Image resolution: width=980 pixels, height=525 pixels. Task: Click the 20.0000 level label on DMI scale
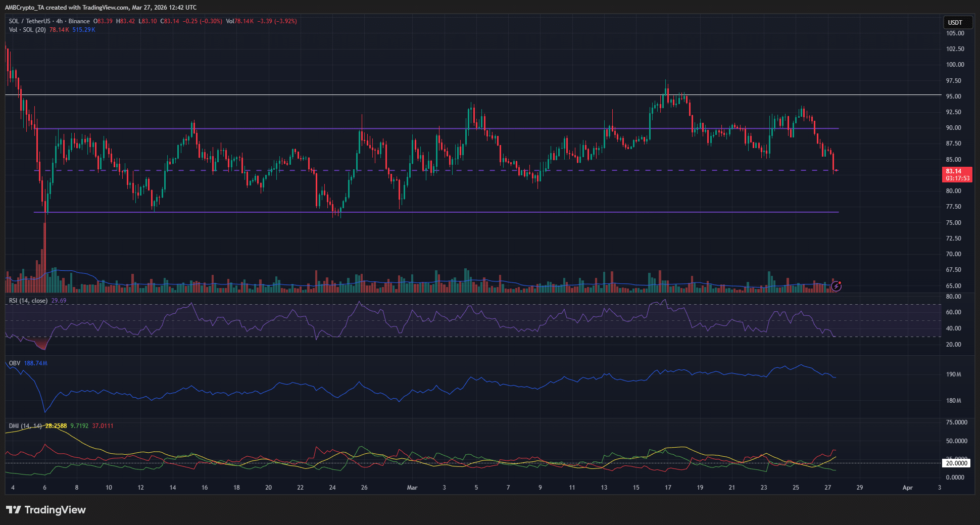point(956,463)
